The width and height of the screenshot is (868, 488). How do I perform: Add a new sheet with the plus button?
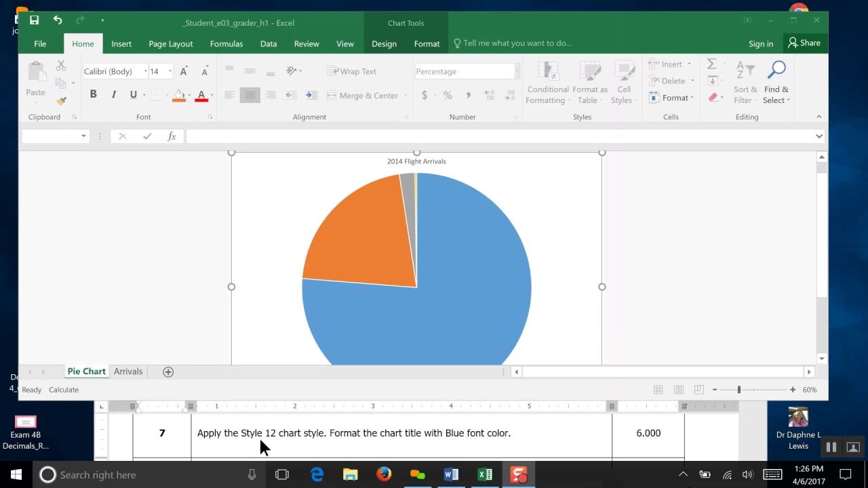[168, 371]
